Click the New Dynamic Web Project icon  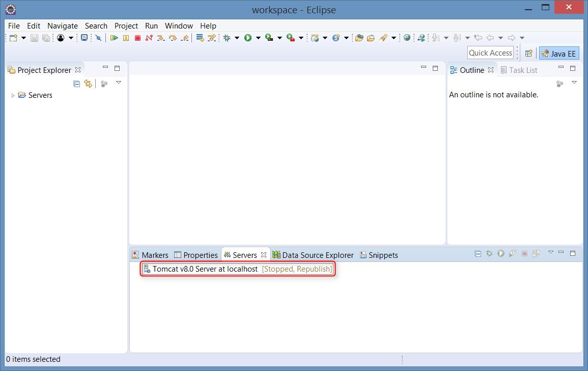315,38
